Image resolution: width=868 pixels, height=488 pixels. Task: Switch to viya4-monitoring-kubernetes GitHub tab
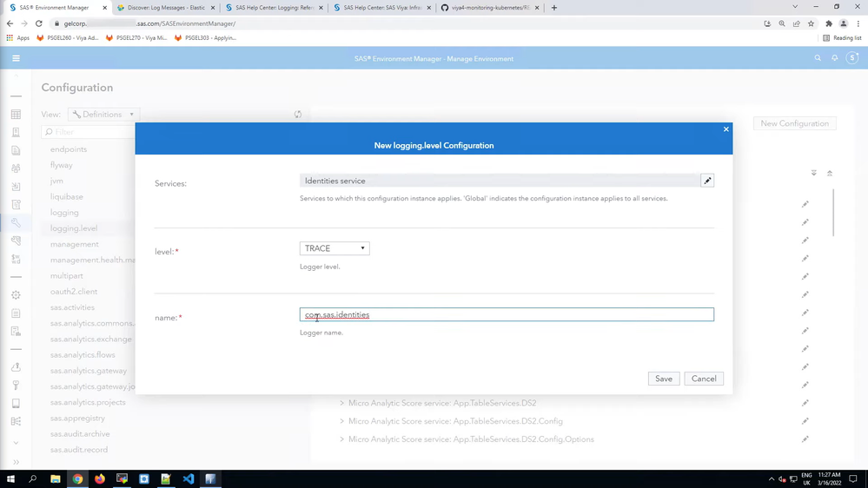pos(490,8)
